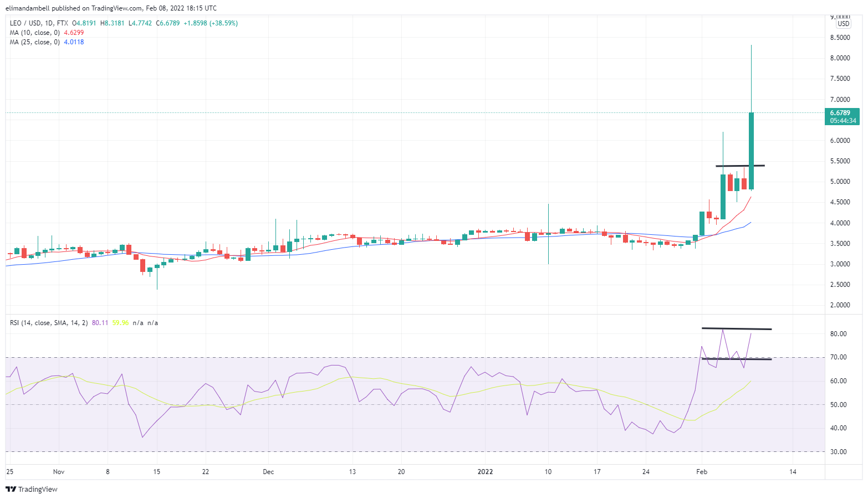Click the 2022 year marker on time axis
Image resolution: width=868 pixels, height=499 pixels.
pos(485,472)
